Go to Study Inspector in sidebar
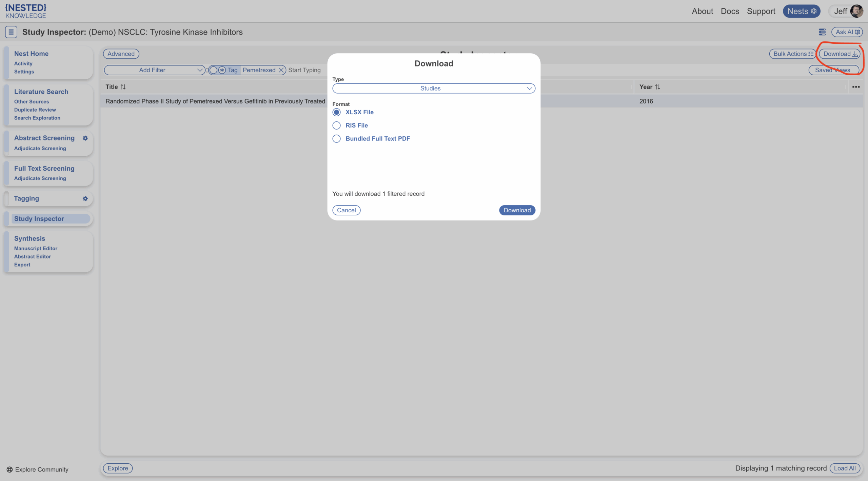This screenshot has height=481, width=868. [x=39, y=219]
